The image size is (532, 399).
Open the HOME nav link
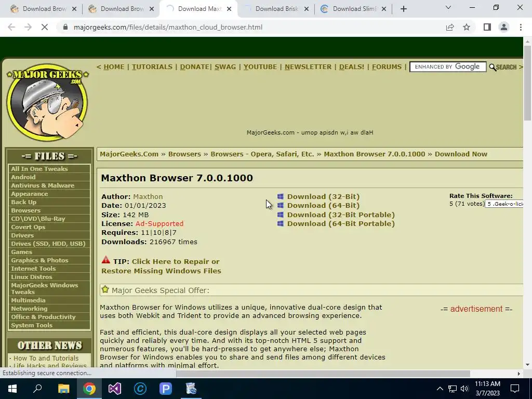tap(114, 67)
